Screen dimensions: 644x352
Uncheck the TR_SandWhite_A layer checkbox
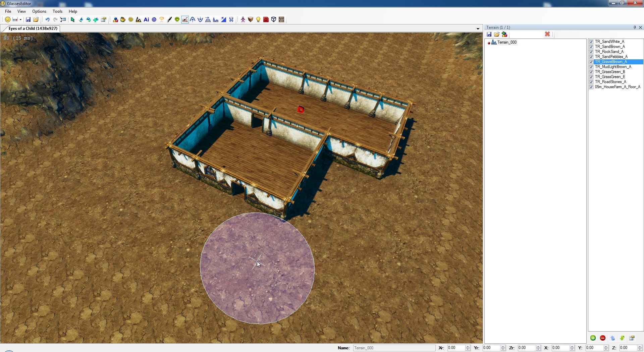pos(591,42)
